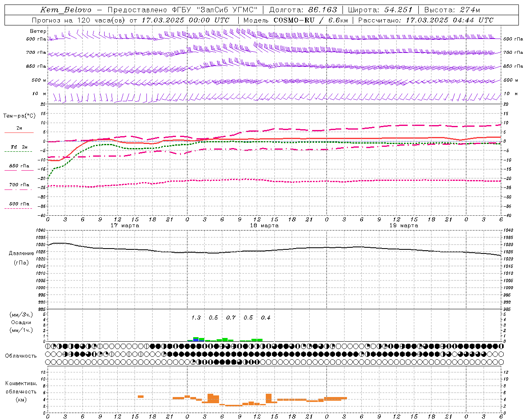This screenshot has width=525, height=420.
Task: Select the provider text "ЗапСиб УГМС"
Action: (227, 10)
